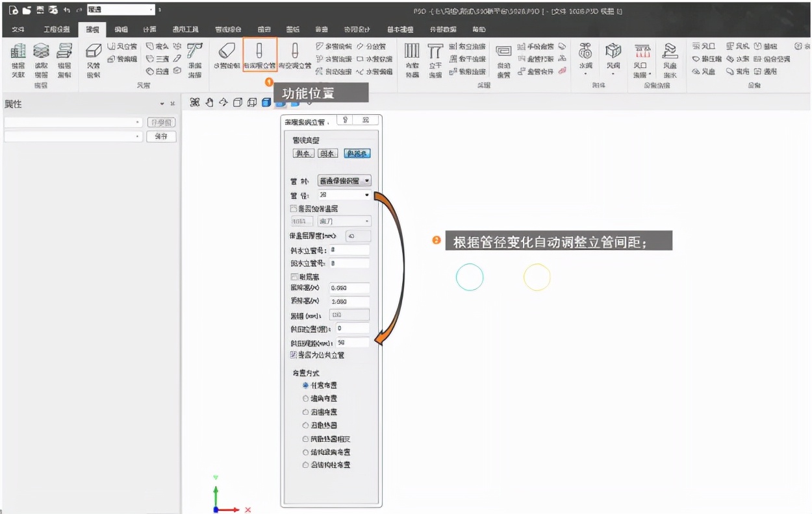This screenshot has height=514, width=812.
Task: Click the measure icon in the view toolbar
Action: pyautogui.click(x=194, y=102)
